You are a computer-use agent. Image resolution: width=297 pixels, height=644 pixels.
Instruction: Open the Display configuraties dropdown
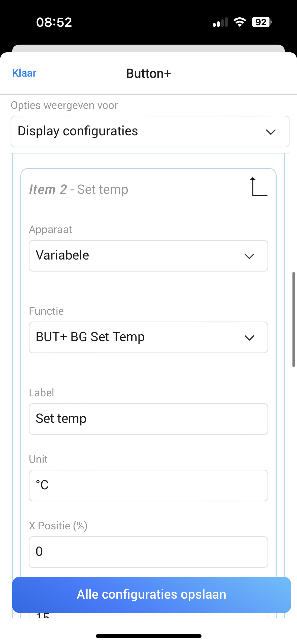pos(150,132)
